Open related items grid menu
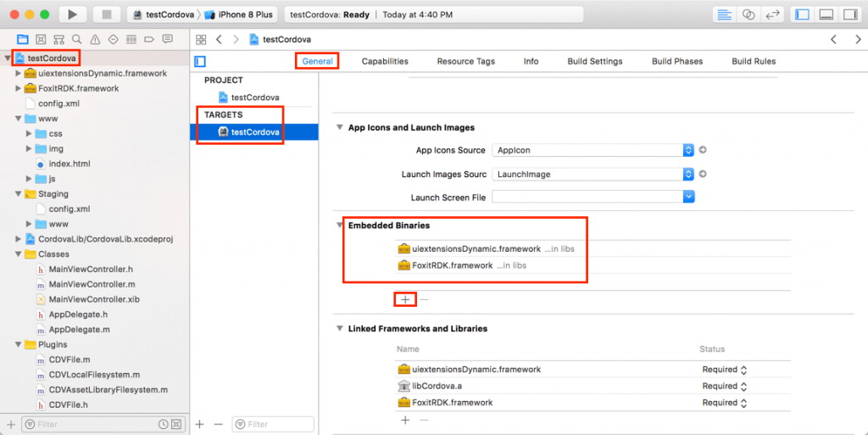Image resolution: width=868 pixels, height=435 pixels. tap(201, 39)
